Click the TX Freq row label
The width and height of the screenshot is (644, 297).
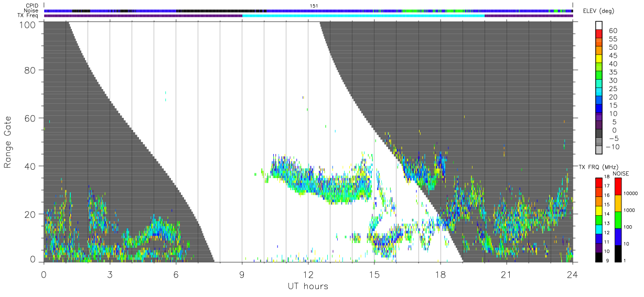(x=28, y=16)
